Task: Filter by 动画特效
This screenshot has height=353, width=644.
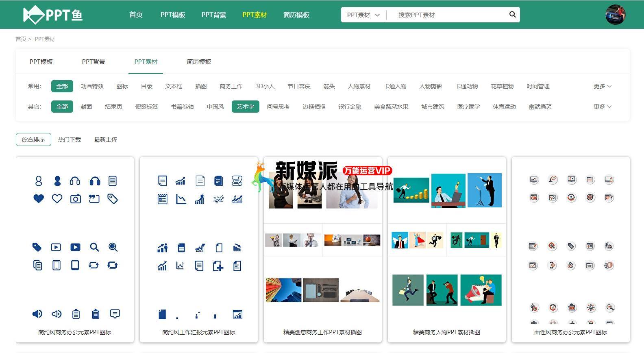Action: (x=92, y=86)
